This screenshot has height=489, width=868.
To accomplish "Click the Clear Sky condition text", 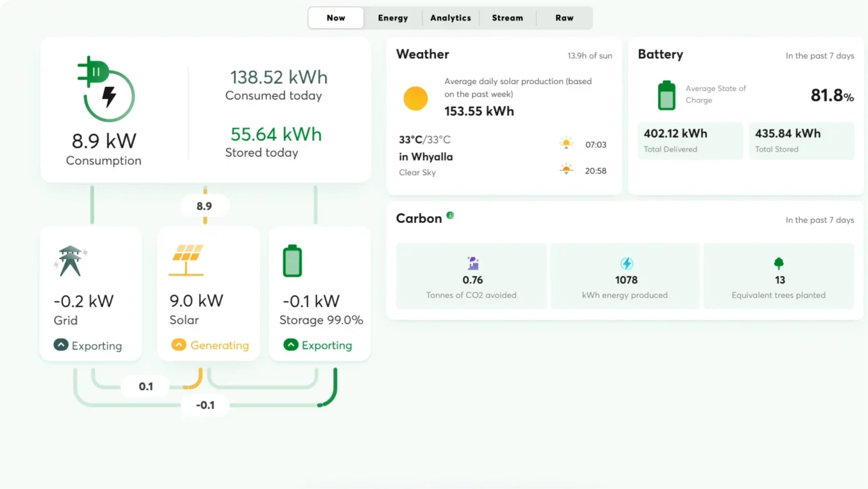I will tap(417, 172).
